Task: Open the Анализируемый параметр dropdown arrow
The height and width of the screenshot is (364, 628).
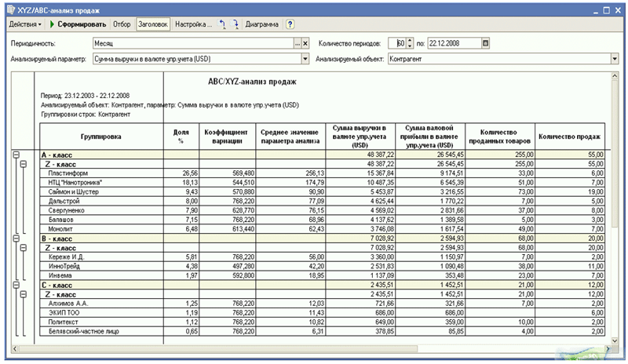Action: [x=305, y=59]
